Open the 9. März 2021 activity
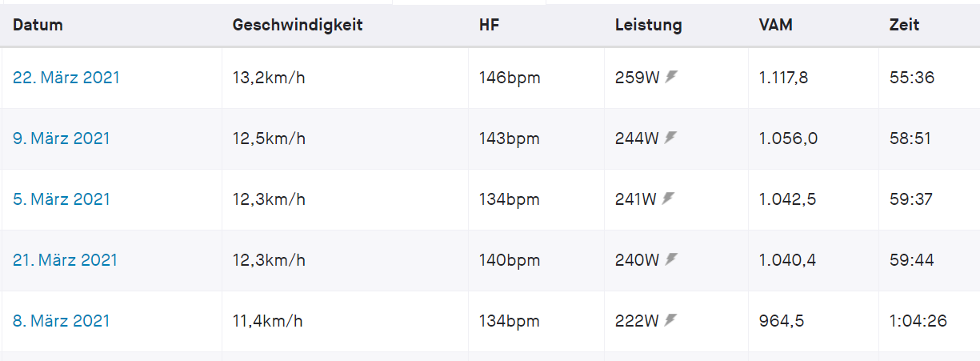 tap(62, 138)
